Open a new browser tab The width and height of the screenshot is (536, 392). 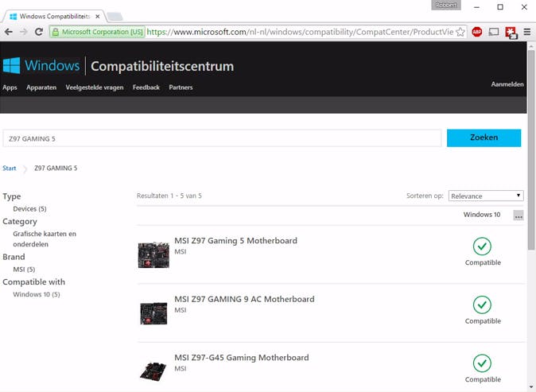pos(115,17)
